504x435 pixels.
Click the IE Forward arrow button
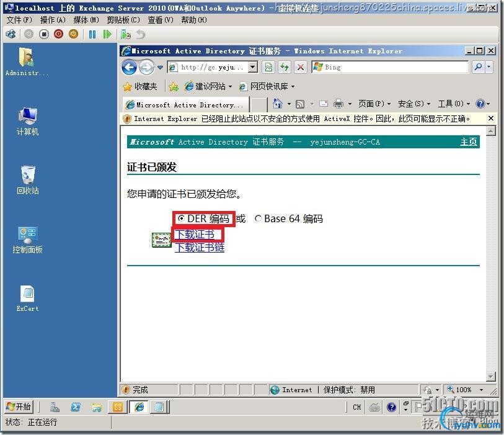pos(146,68)
